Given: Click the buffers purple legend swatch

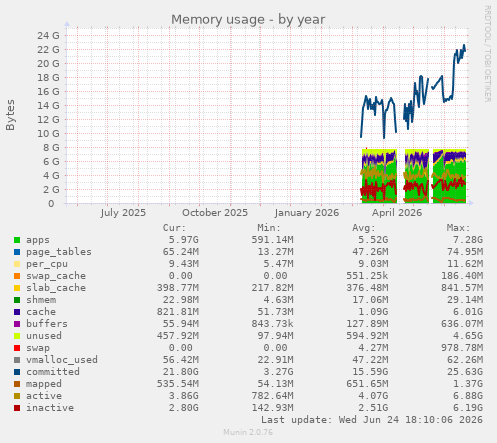Looking at the screenshot, I should (x=17, y=324).
